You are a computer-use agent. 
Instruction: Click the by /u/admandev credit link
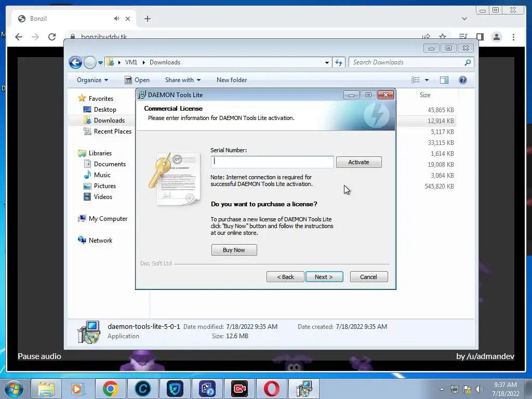point(485,356)
